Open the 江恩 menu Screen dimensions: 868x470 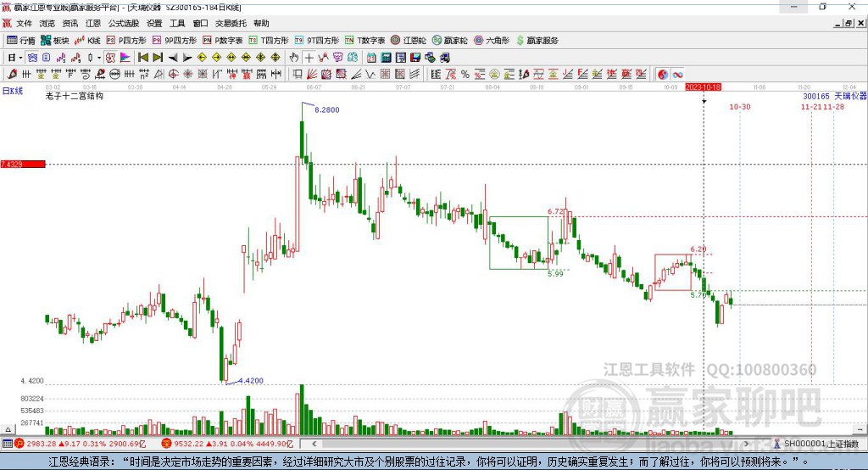tap(93, 23)
